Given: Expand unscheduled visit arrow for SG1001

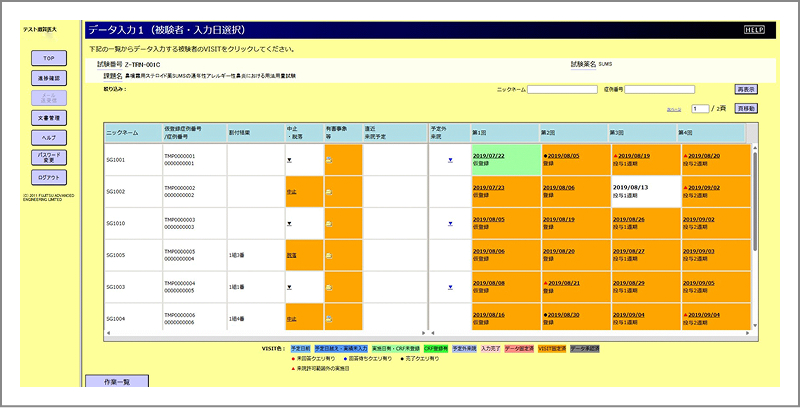Looking at the screenshot, I should click(x=450, y=160).
